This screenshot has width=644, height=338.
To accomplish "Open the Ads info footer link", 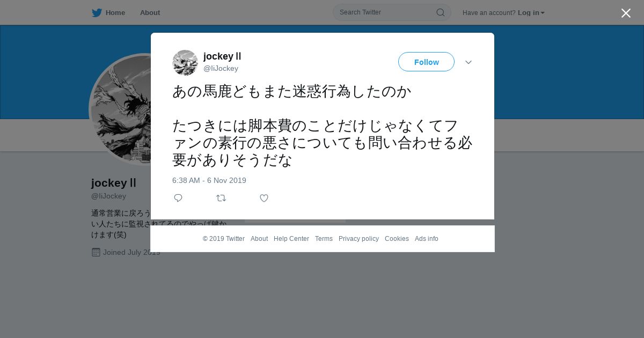I will click(x=427, y=239).
